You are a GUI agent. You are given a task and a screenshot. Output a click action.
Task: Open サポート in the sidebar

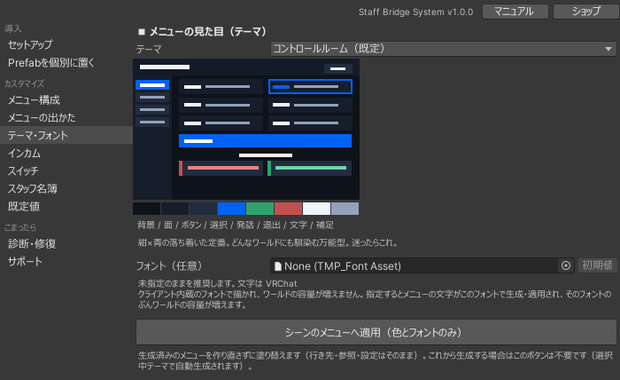click(25, 261)
